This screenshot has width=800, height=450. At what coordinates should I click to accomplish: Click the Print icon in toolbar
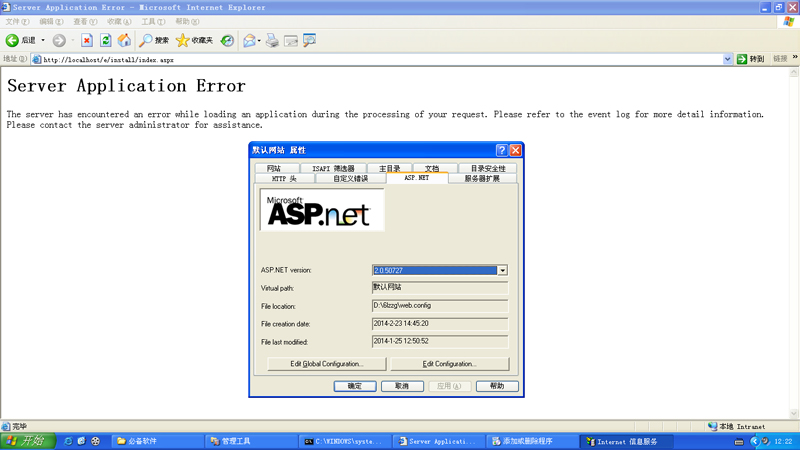click(272, 41)
